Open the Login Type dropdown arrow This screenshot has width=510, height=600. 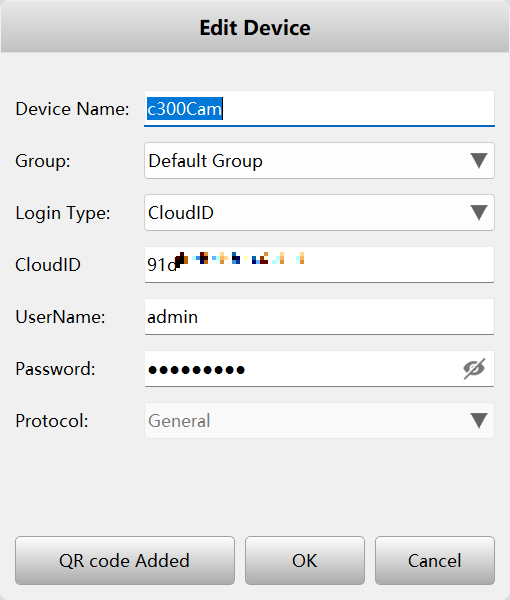[x=479, y=213]
